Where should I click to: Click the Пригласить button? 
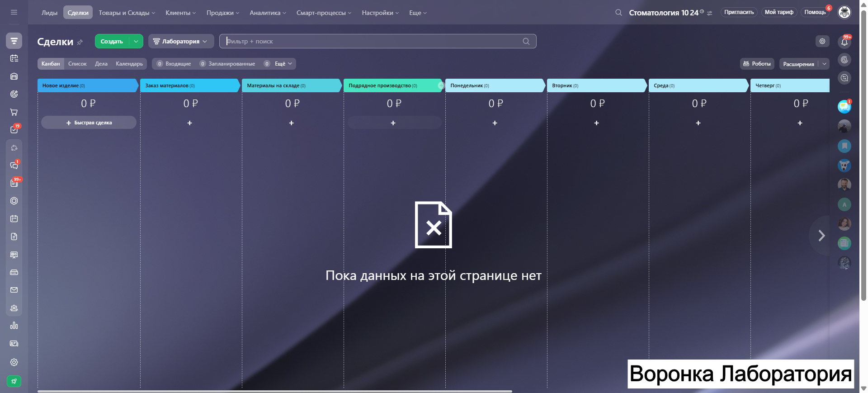point(739,12)
